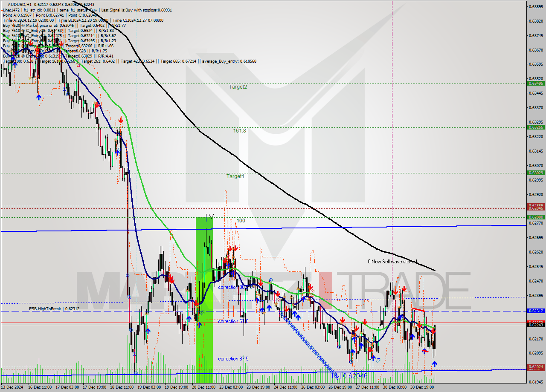This screenshot has height=392, width=546.
Task: Select the 'Target1' level label
Action: (235, 176)
